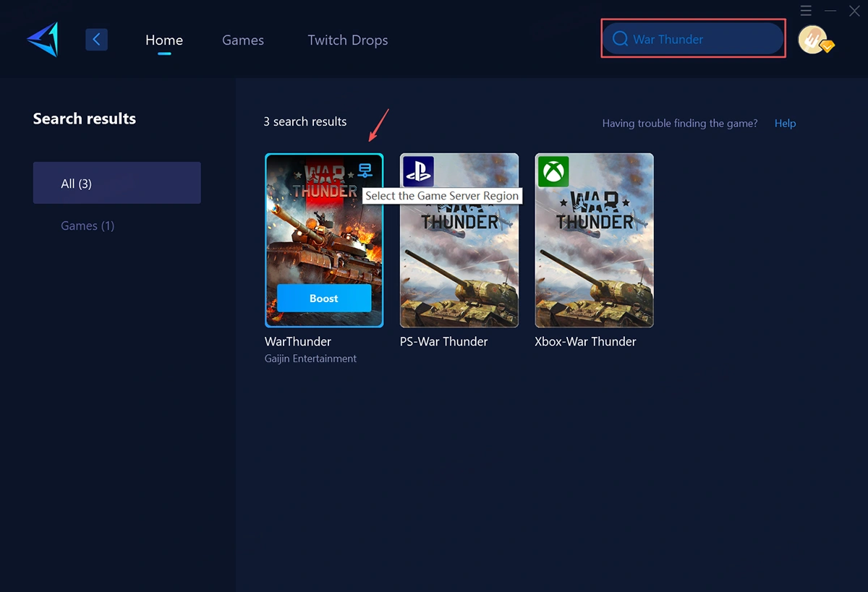Minimize the application window

click(830, 10)
